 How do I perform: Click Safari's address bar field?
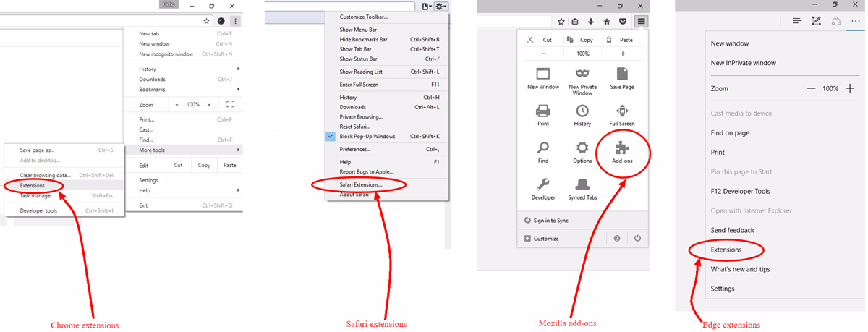(341, 6)
